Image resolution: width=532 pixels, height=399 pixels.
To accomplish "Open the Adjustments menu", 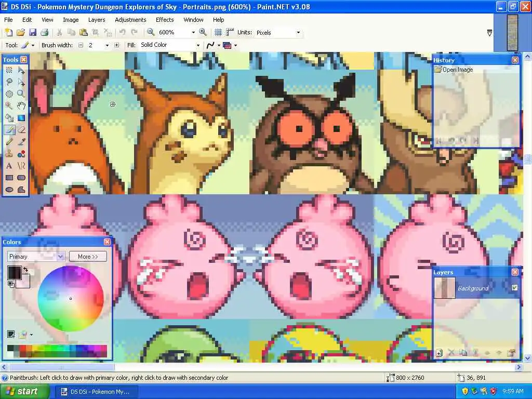I will point(130,20).
